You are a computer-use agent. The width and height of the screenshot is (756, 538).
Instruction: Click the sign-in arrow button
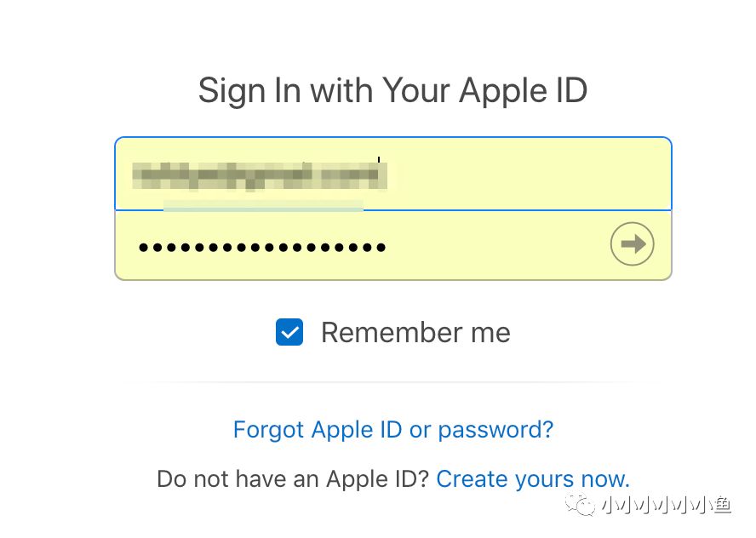632,245
